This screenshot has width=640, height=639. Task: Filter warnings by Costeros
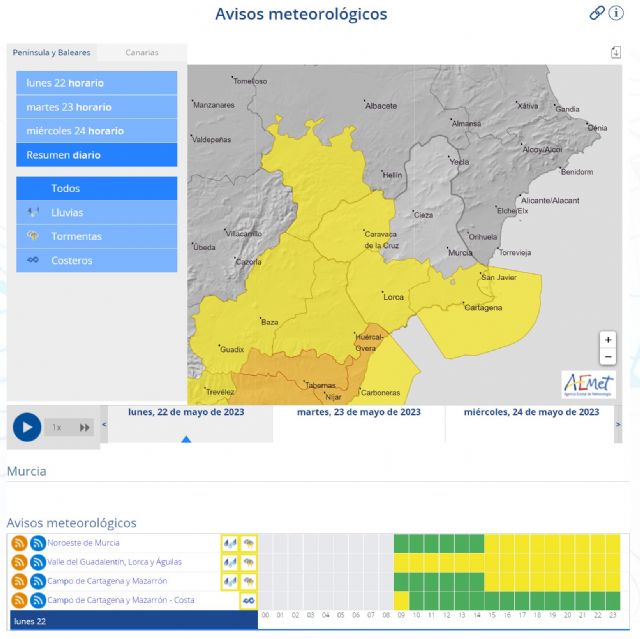click(97, 260)
